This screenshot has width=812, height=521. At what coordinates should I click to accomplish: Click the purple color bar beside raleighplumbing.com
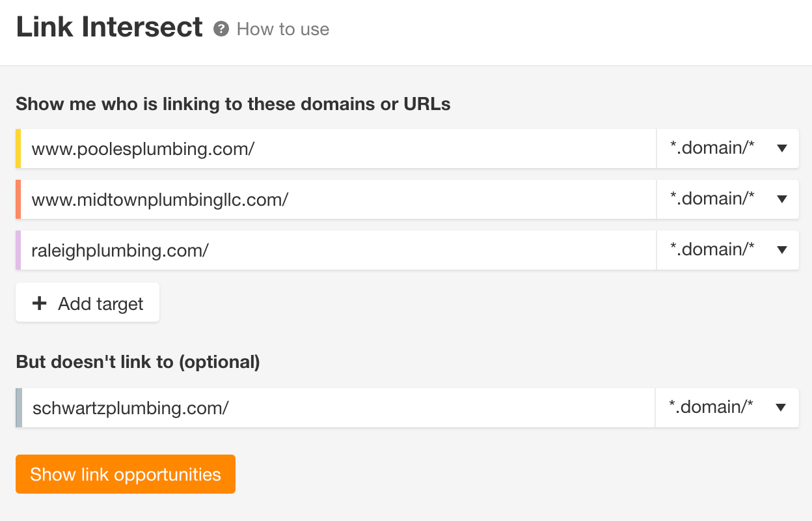point(20,250)
